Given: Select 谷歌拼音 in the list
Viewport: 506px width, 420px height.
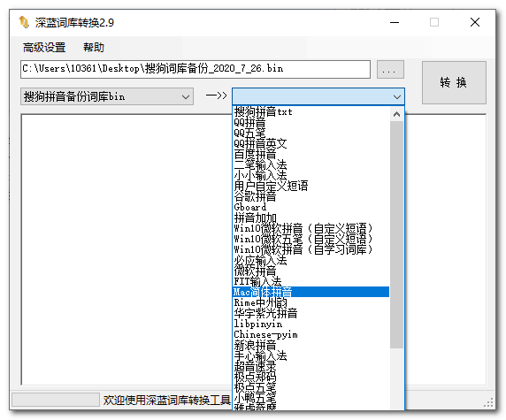Looking at the screenshot, I should 310,196.
